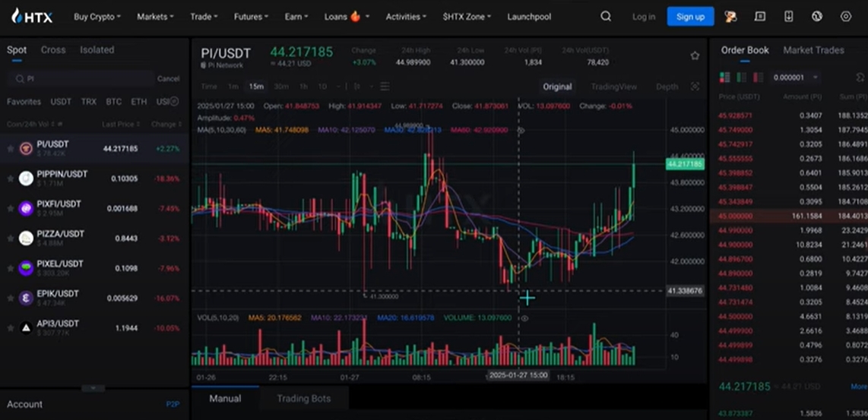Click the PI coin search field
868x420 pixels.
tap(84, 79)
